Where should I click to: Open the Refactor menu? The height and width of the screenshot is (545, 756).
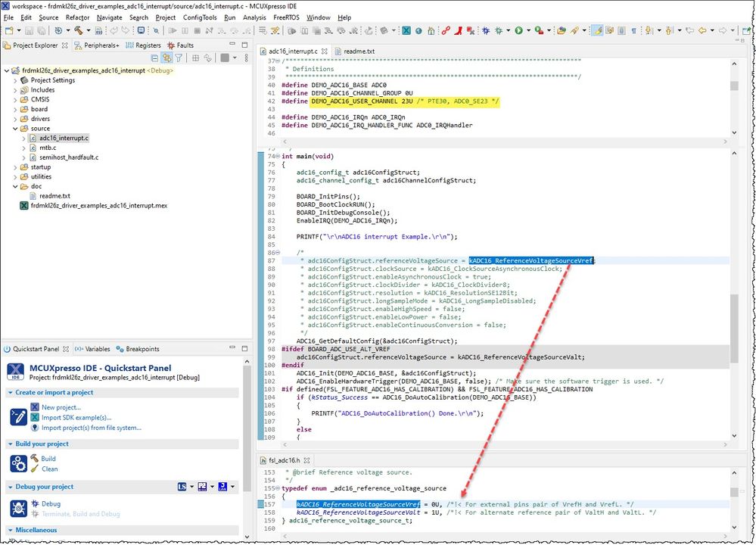78,17
